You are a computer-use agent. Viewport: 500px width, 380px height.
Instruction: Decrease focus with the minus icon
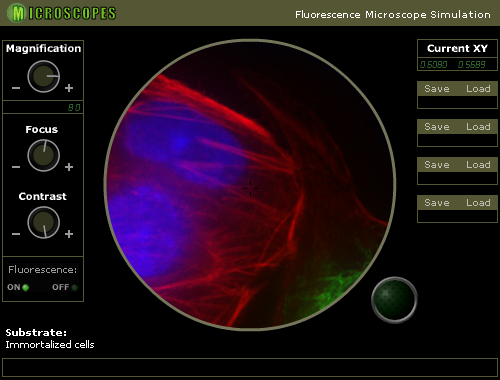tap(16, 167)
